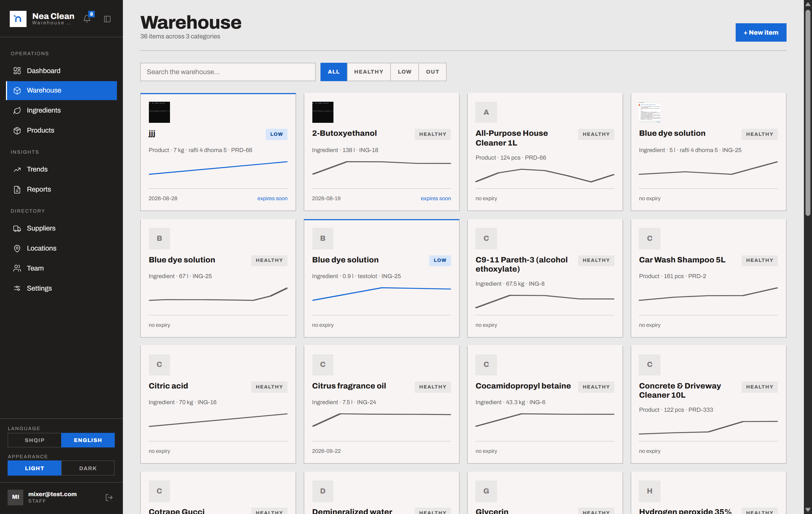
Task: Open All-Purpose House Cleaner 1L title
Action: click(x=512, y=138)
